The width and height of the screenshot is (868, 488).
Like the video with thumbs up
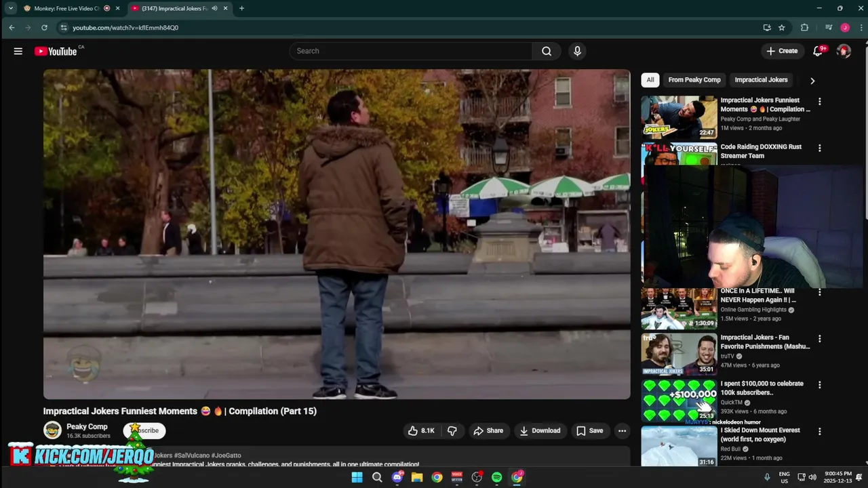(420, 430)
